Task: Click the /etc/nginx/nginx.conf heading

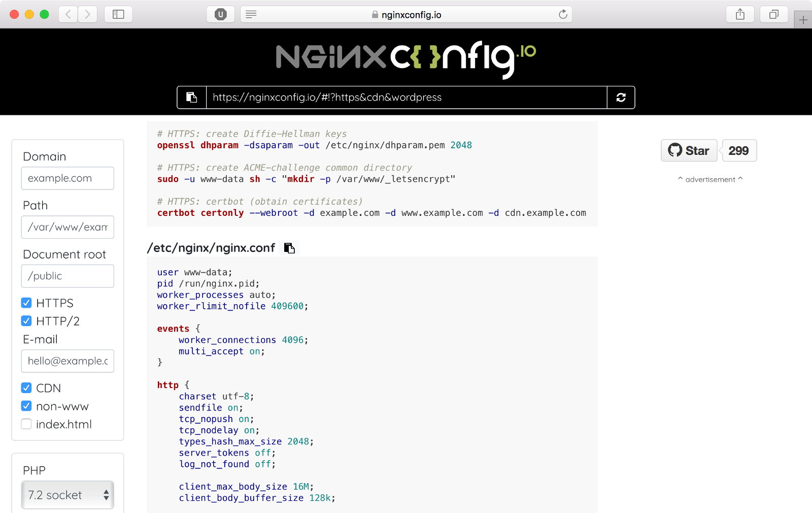Action: coord(211,248)
